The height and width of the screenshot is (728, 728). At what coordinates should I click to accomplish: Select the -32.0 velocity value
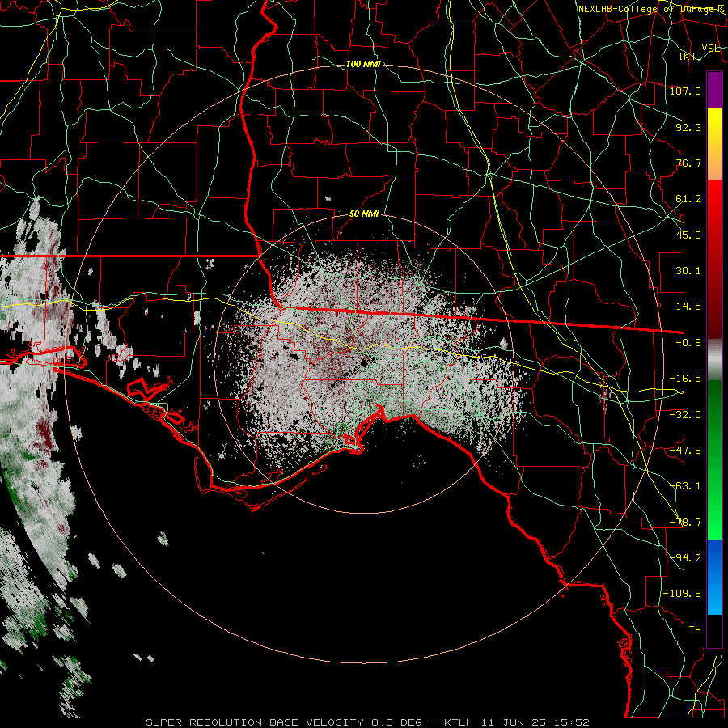coord(685,414)
